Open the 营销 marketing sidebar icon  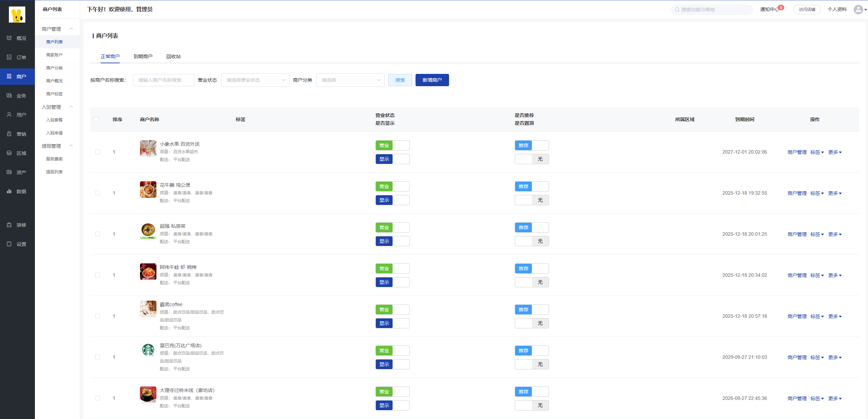tap(9, 134)
